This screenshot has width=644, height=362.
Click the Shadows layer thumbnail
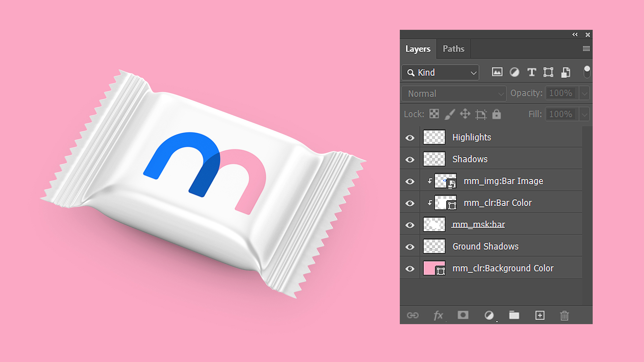click(434, 159)
